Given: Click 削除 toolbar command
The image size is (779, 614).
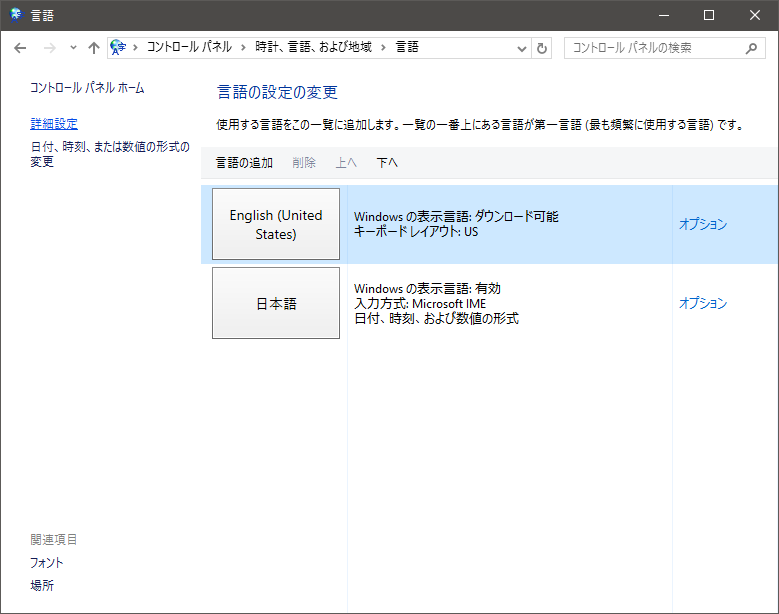Looking at the screenshot, I should tap(304, 163).
